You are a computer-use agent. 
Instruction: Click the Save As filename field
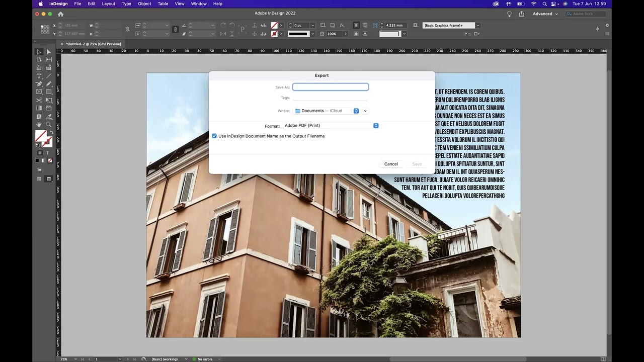click(x=331, y=87)
